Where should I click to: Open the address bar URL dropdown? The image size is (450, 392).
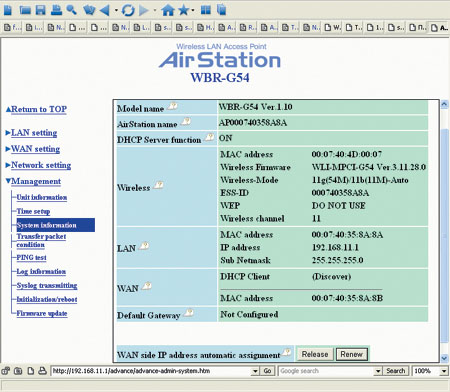[x=255, y=371]
